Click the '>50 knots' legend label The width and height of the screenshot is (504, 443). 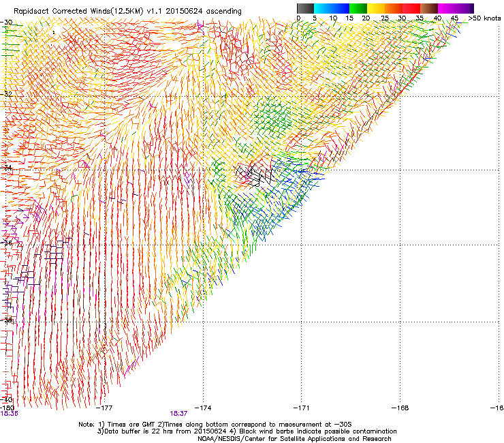(x=484, y=18)
